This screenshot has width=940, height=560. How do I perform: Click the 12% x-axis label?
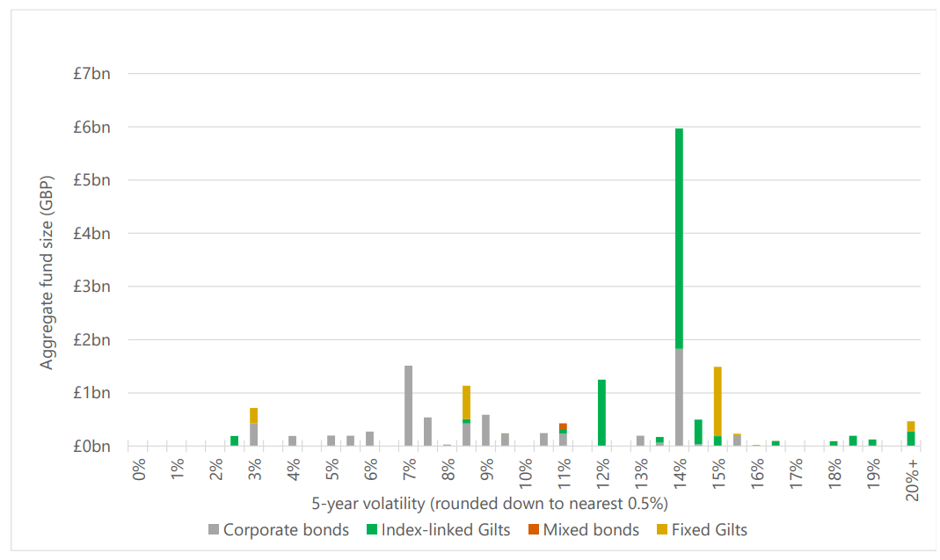(x=602, y=474)
